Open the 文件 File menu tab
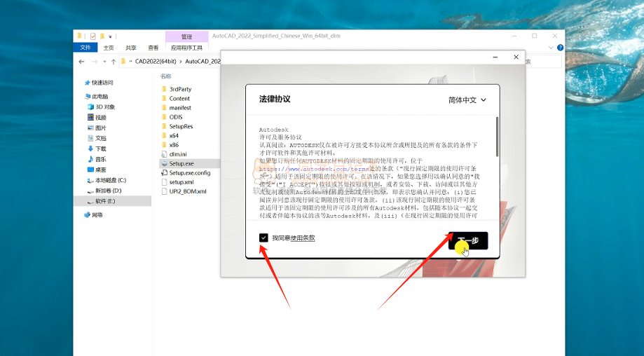 (85, 48)
